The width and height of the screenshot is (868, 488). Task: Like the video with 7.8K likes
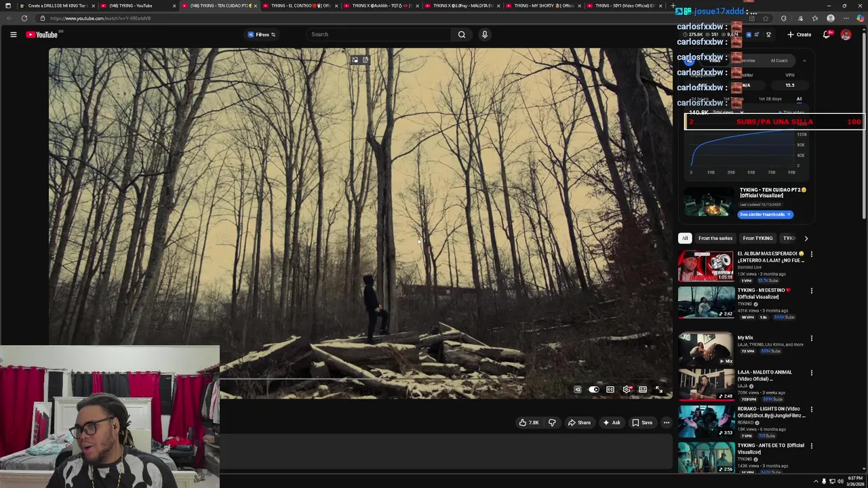529,423
